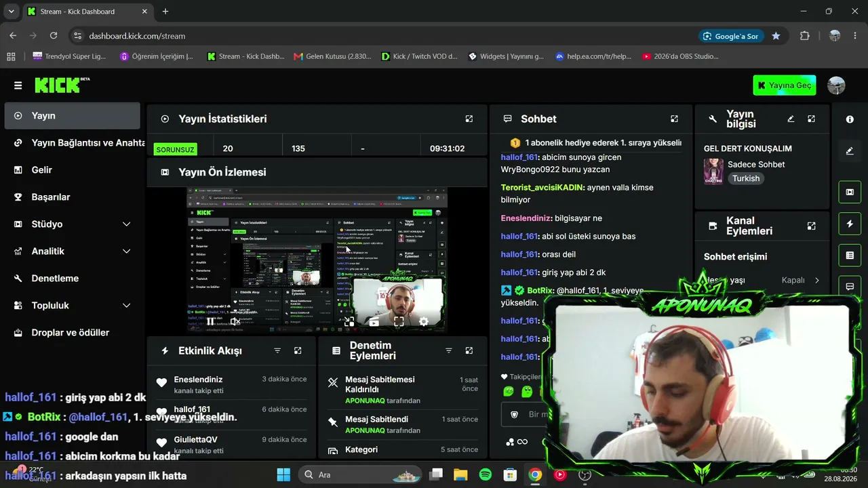Expand the Yayın İstatistikleri panel

[469, 119]
